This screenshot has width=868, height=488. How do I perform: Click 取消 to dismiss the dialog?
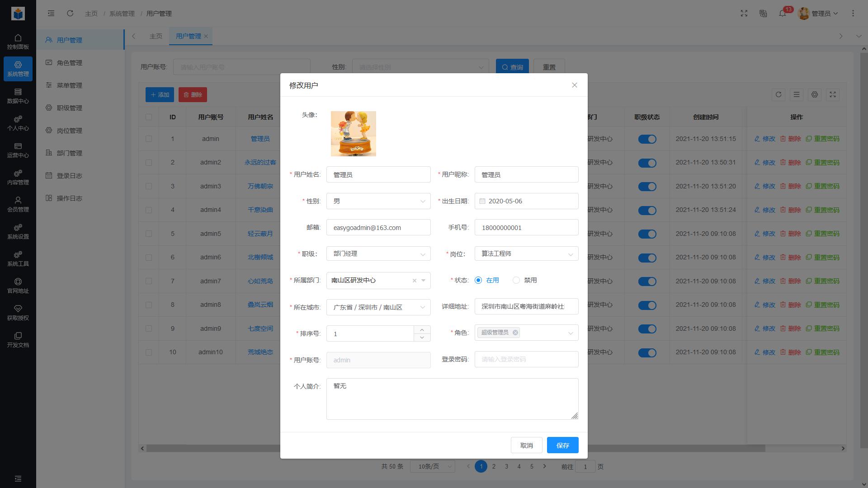(x=526, y=445)
